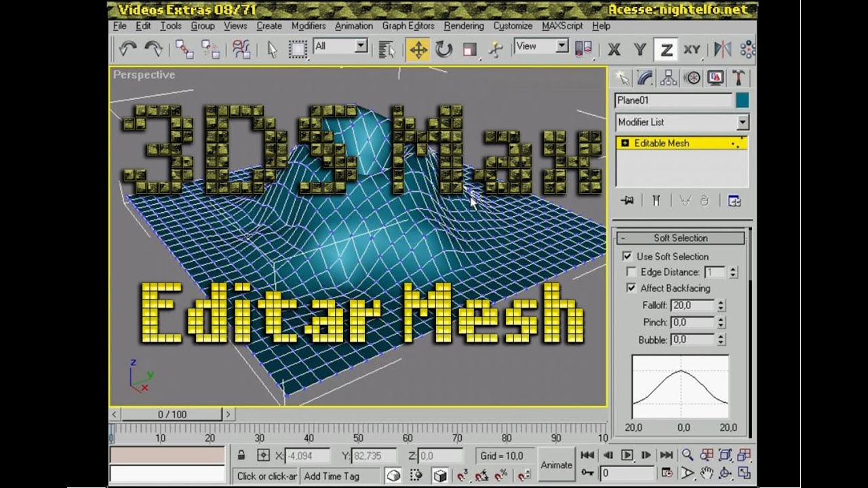Toggle the Use Soft Selection checkbox
This screenshot has height=488, width=868.
pyautogui.click(x=627, y=256)
